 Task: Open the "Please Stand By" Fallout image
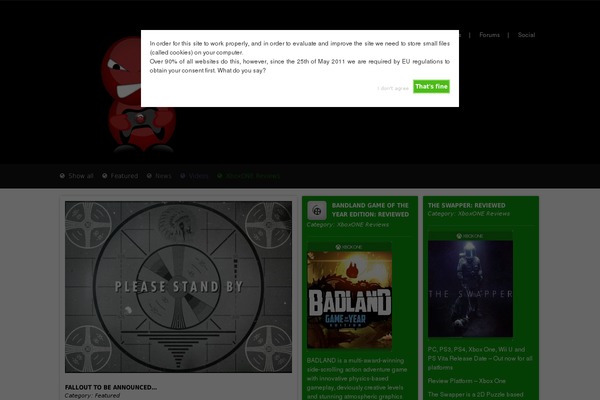click(x=178, y=287)
